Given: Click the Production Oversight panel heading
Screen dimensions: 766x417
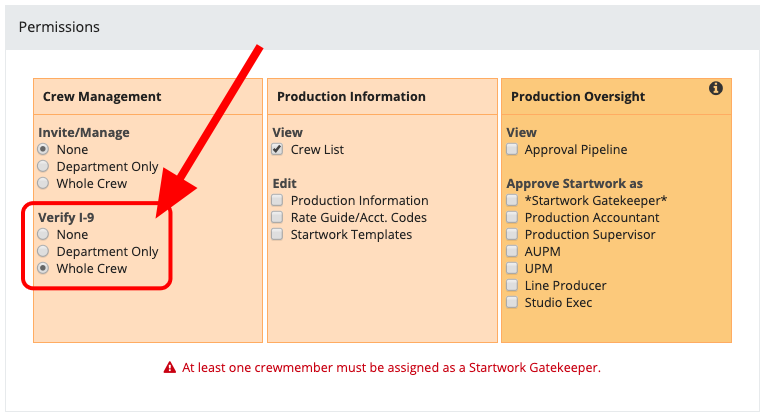Looking at the screenshot, I should 578,97.
